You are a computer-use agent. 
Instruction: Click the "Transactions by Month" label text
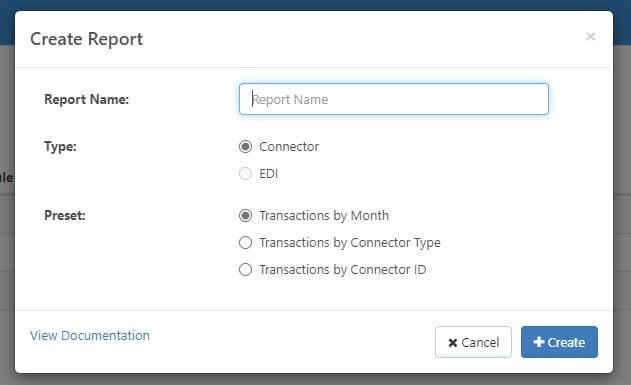pos(324,216)
